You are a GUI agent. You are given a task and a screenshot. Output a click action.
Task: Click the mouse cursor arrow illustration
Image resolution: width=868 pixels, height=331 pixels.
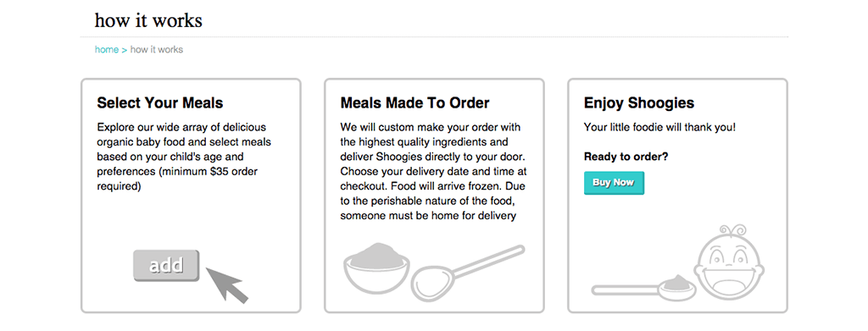click(x=227, y=284)
